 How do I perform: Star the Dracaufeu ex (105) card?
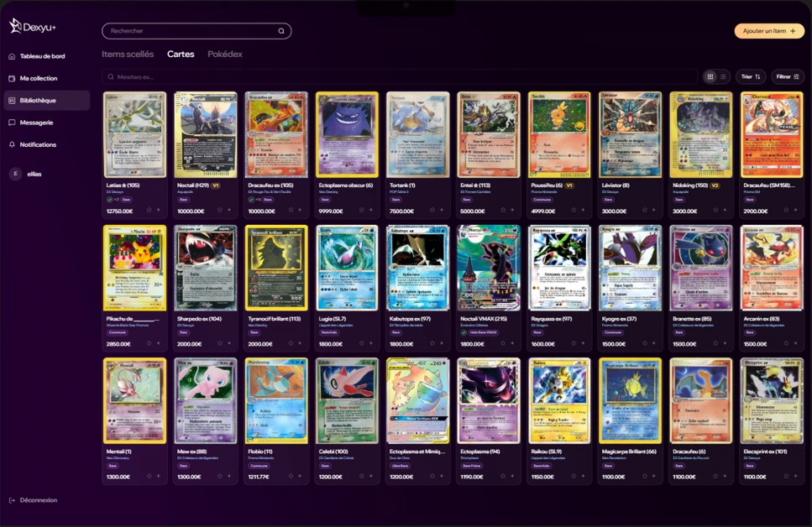(291, 210)
